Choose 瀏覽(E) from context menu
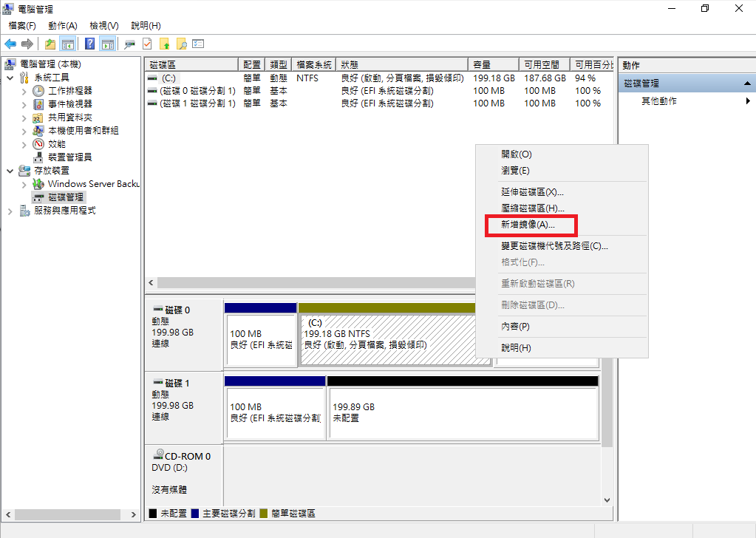Screen dimensions: 756x538 tap(562, 171)
